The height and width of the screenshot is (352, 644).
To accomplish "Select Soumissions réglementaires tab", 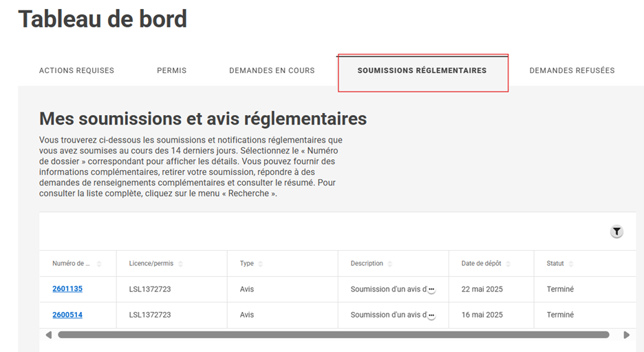I will 422,71.
